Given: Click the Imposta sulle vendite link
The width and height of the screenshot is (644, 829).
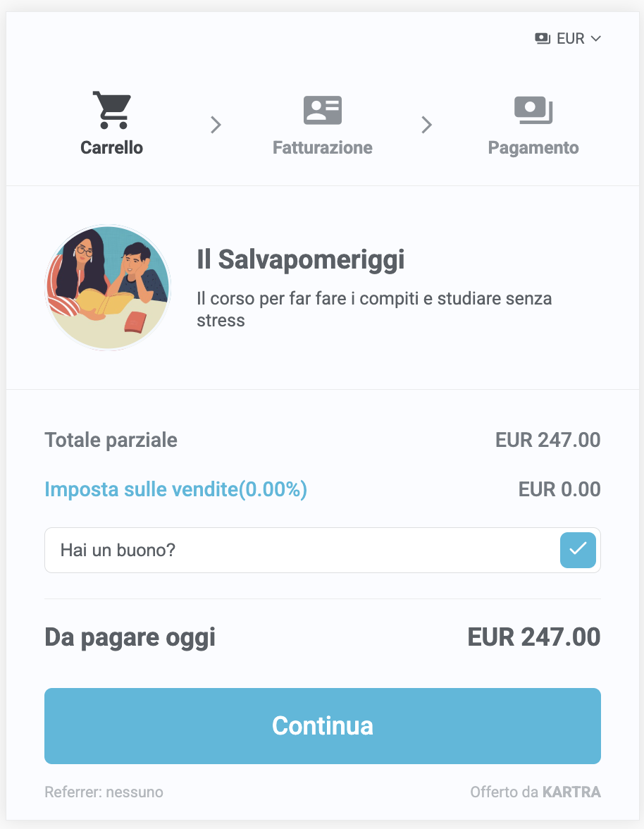Looking at the screenshot, I should pos(175,489).
